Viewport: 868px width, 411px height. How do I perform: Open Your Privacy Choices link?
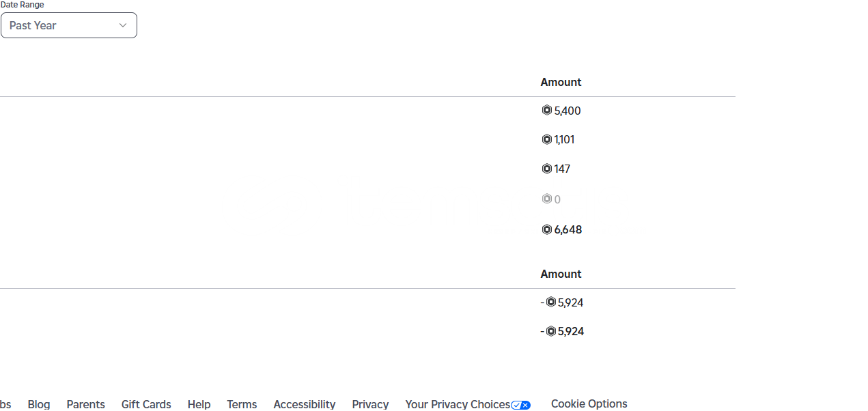(x=458, y=404)
